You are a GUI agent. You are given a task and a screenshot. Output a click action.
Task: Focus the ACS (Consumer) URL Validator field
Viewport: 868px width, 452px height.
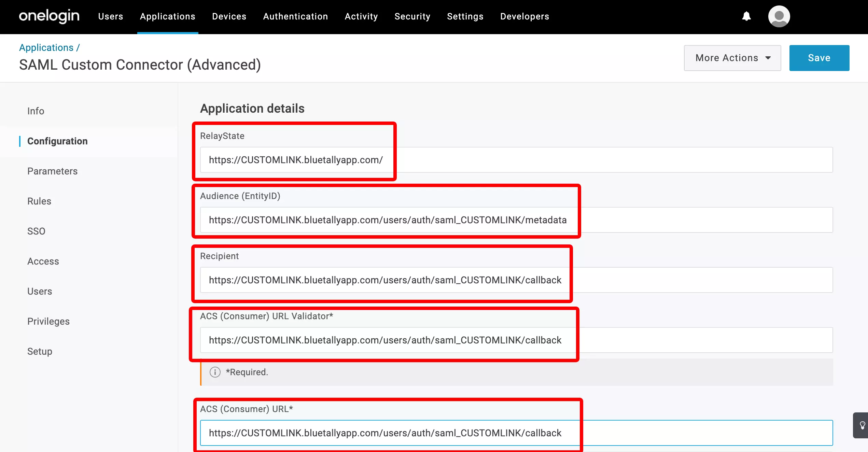pyautogui.click(x=516, y=340)
